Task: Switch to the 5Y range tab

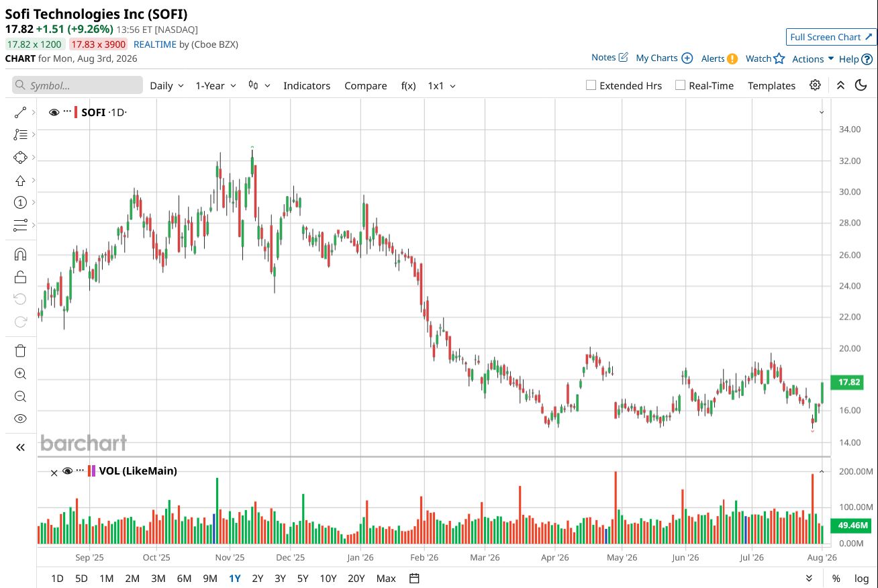Action: click(303, 579)
